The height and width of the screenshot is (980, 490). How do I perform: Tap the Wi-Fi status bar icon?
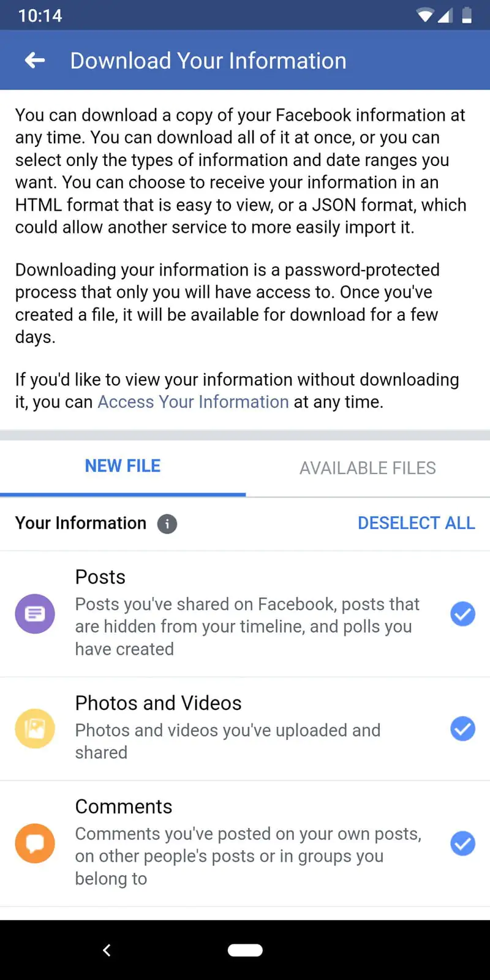point(424,15)
